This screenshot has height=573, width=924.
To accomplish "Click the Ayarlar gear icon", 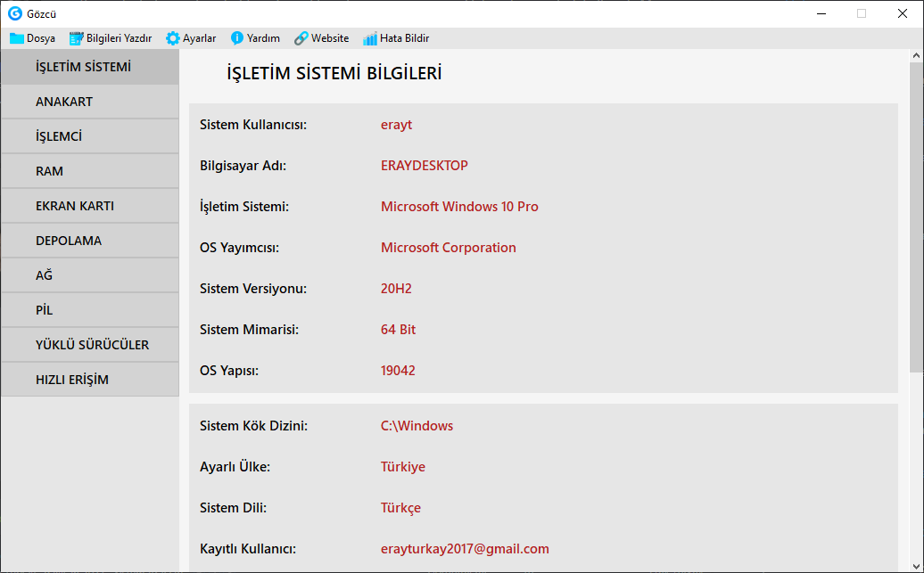I will point(173,38).
